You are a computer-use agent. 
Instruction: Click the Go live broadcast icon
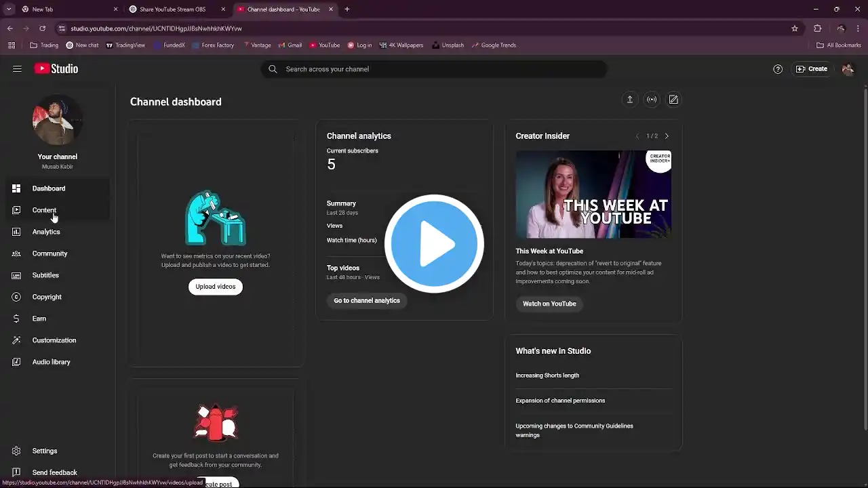point(652,100)
